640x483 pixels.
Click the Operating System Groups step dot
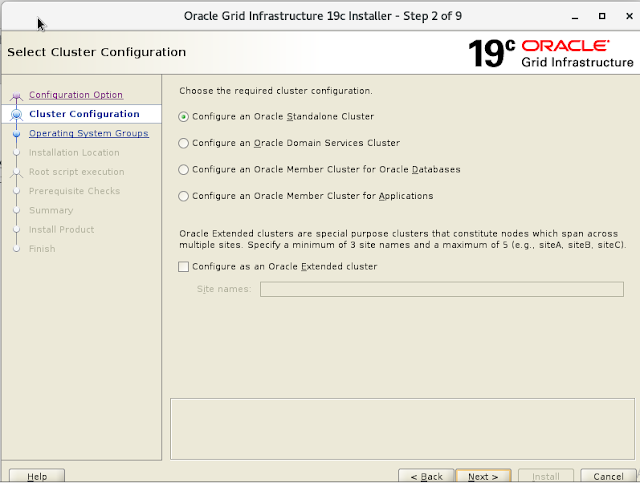pyautogui.click(x=16, y=134)
